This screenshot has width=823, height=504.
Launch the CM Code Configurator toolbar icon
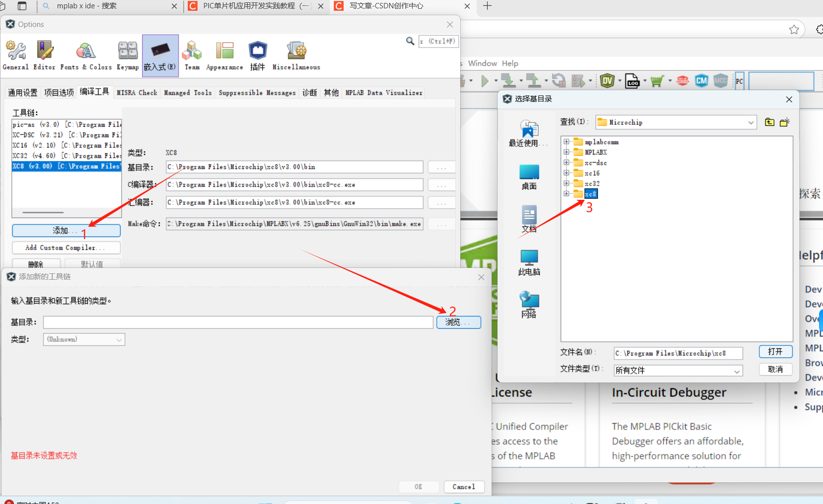click(701, 81)
